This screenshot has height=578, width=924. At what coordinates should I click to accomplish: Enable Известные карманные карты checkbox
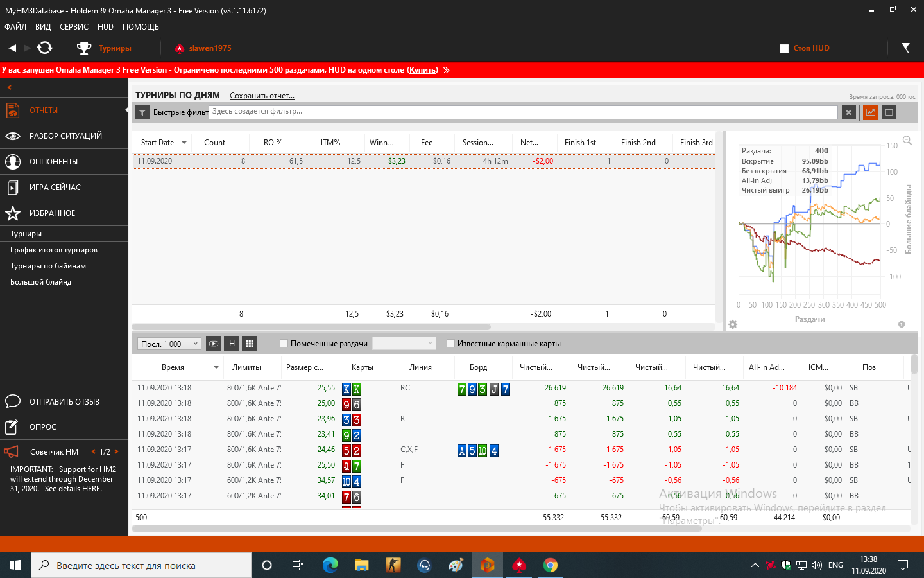tap(450, 344)
